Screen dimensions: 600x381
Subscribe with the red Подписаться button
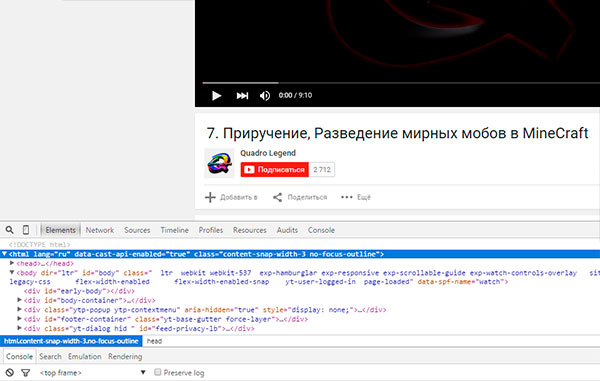[x=275, y=169]
